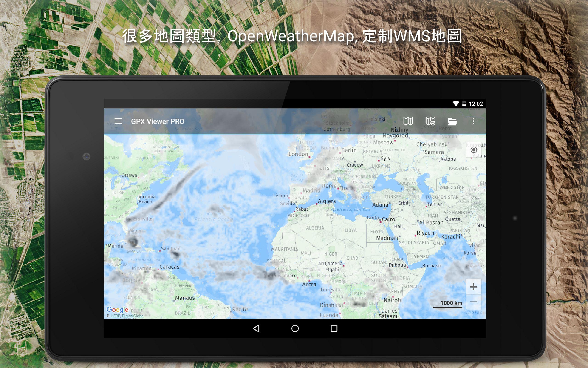
Task: Tap the 1000 km scale bar
Action: pyautogui.click(x=448, y=304)
